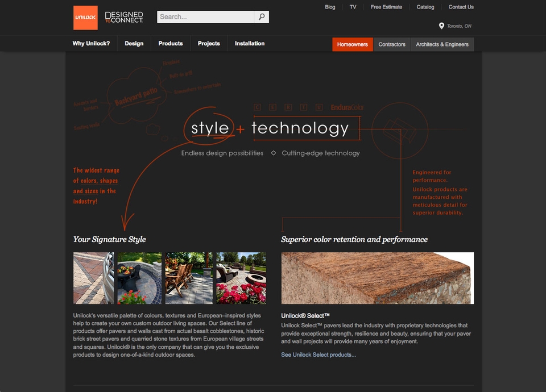Go to Contact Us page

461,7
